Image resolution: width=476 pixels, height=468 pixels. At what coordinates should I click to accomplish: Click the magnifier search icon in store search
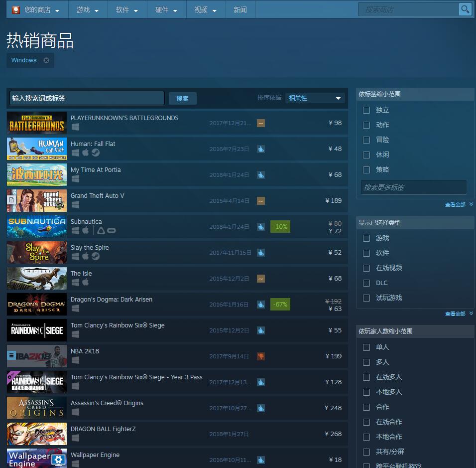pyautogui.click(x=465, y=9)
